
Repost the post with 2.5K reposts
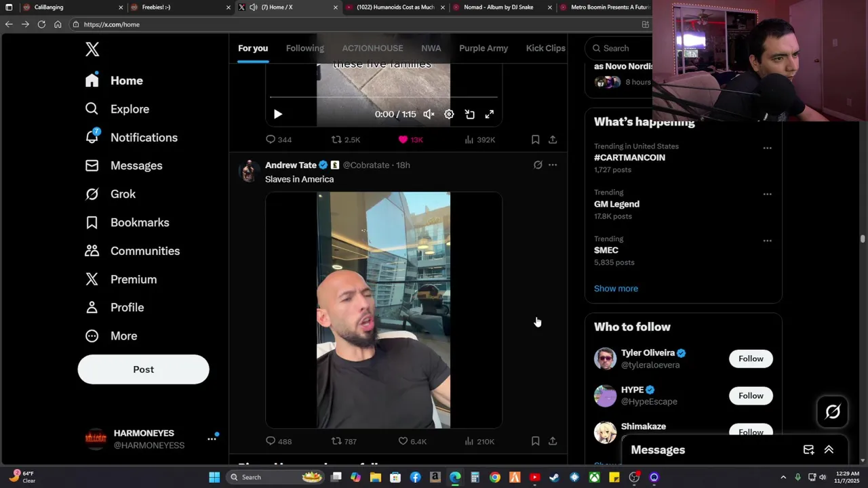tap(345, 140)
